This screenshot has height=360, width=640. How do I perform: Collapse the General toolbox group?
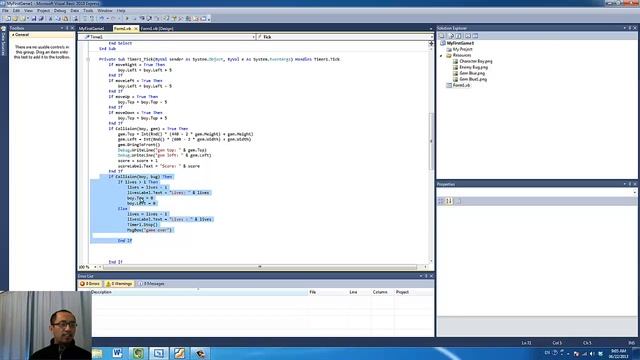(x=13, y=35)
